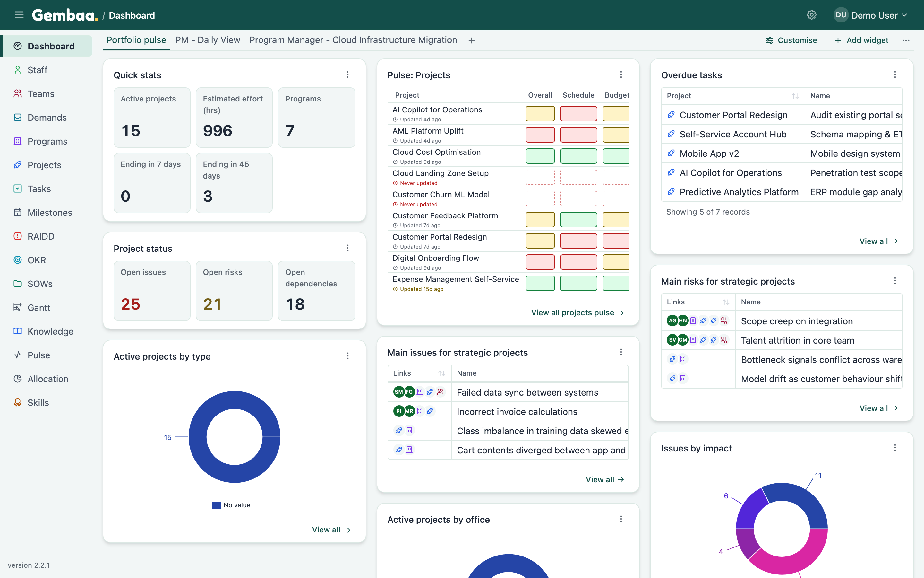Toggle the hamburger sidebar menu
This screenshot has height=578, width=924.
[19, 15]
